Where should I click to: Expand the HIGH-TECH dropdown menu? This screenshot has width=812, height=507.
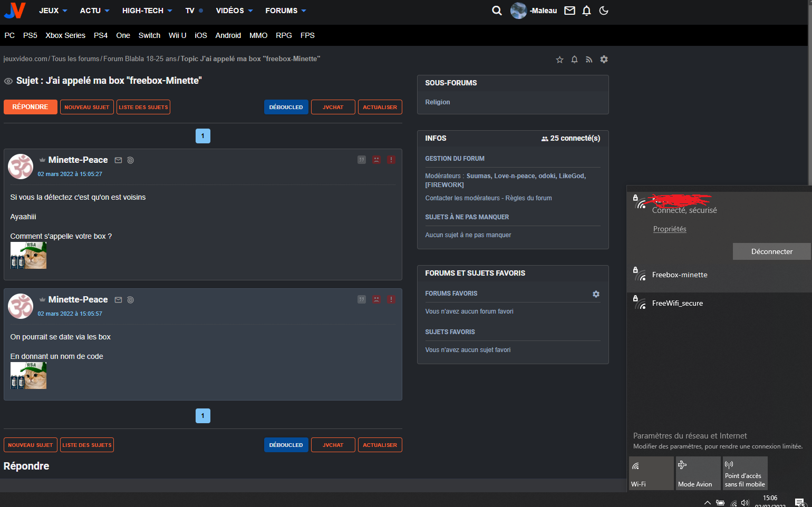click(x=147, y=11)
